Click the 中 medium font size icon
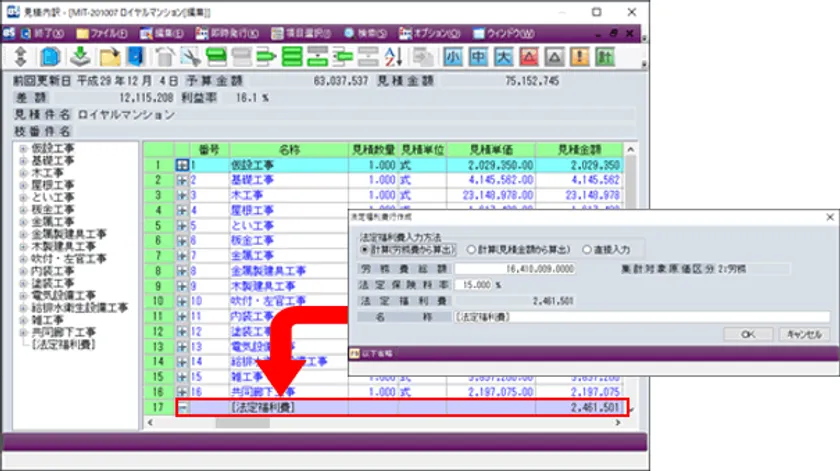 [x=479, y=56]
